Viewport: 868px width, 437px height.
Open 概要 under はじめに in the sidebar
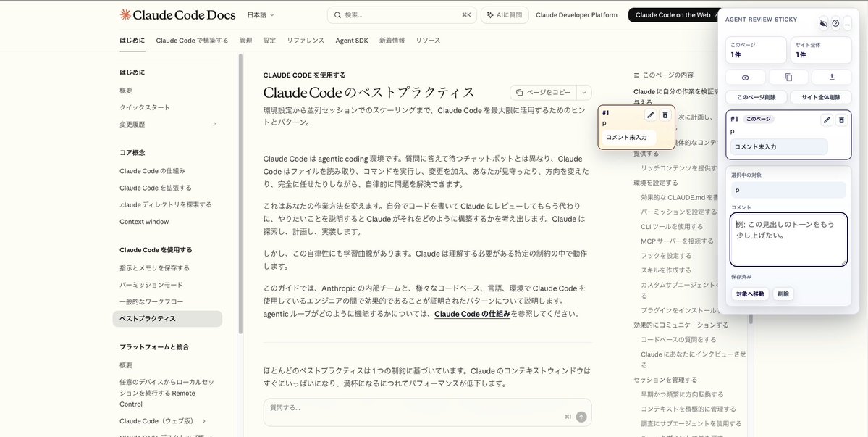[x=126, y=91]
